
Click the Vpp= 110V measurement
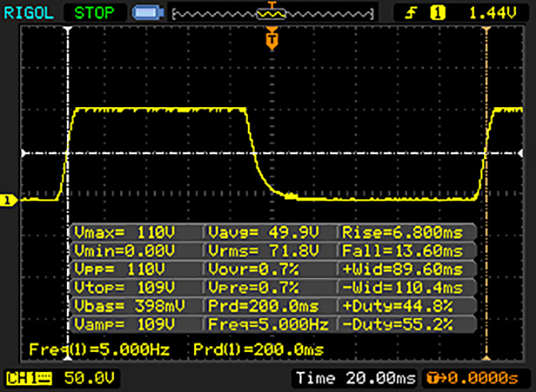(120, 270)
